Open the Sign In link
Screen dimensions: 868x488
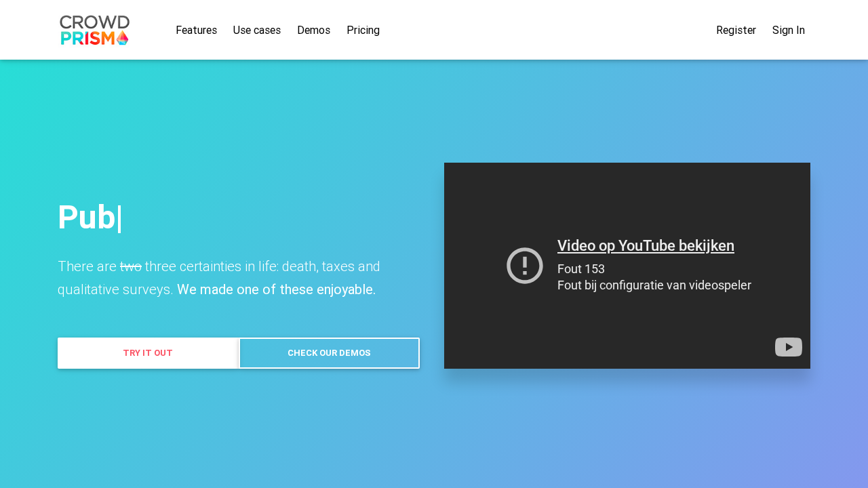tap(788, 30)
